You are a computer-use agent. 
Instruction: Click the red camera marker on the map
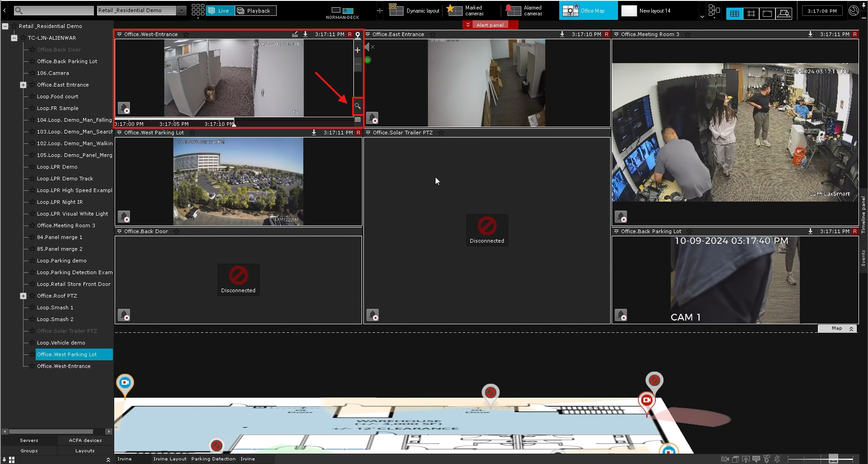pyautogui.click(x=646, y=400)
